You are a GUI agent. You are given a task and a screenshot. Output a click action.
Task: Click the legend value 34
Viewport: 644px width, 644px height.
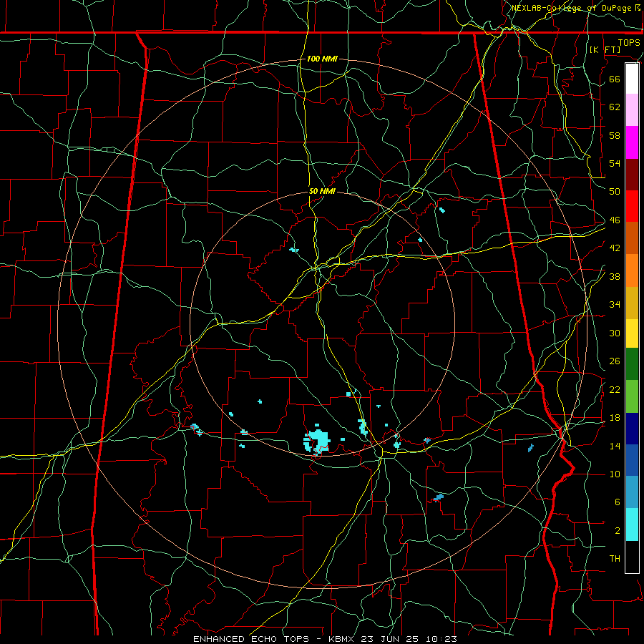coord(615,305)
